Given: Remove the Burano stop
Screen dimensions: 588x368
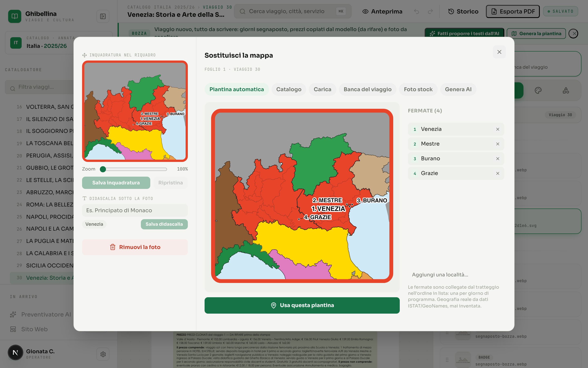Looking at the screenshot, I should click(498, 159).
